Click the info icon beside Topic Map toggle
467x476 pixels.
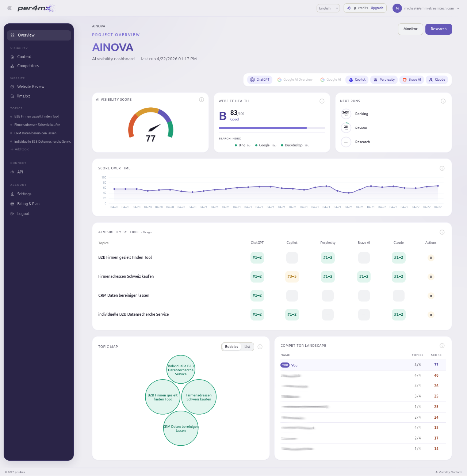coord(260,347)
